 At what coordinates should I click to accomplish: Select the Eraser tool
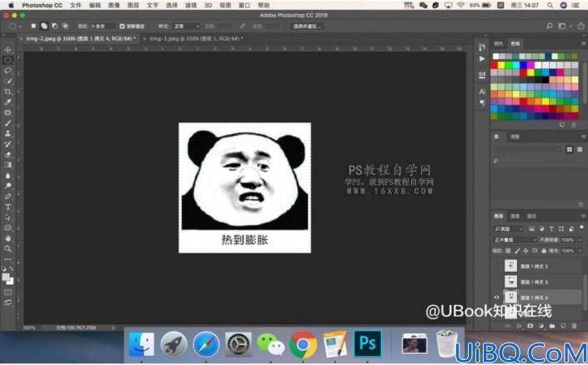pos(8,154)
